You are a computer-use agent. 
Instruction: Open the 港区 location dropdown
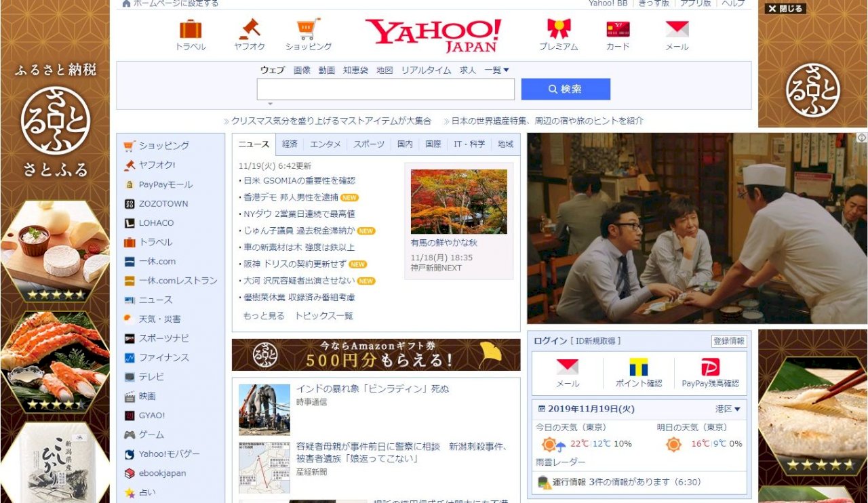(728, 409)
